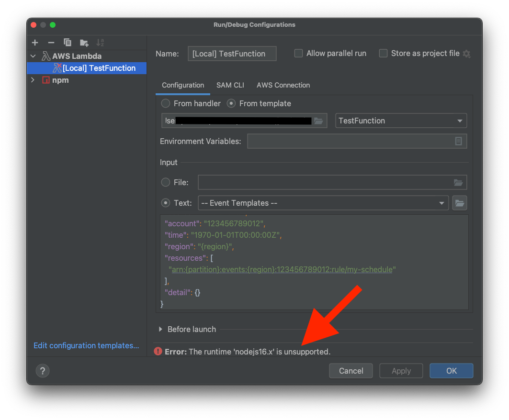Open the environment variables editor icon
This screenshot has height=420, width=509.
point(458,141)
